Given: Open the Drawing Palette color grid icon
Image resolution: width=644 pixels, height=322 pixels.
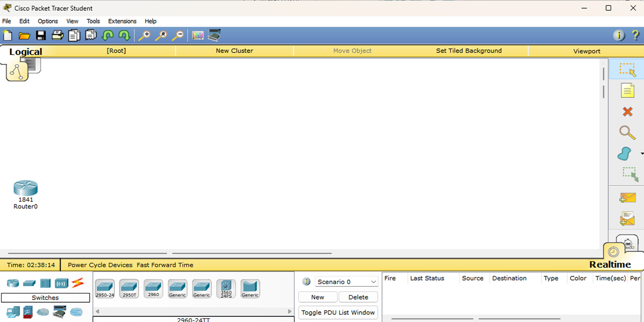Looking at the screenshot, I should (x=197, y=35).
